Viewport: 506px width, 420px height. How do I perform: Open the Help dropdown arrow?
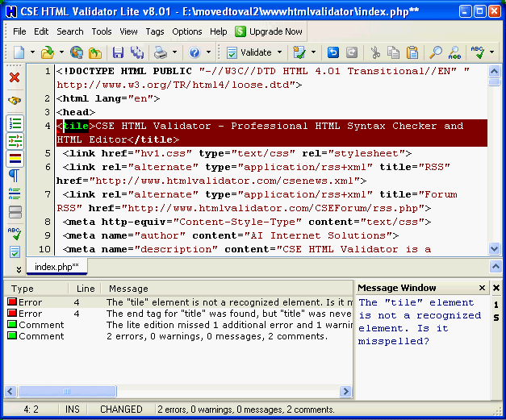pyautogui.click(x=209, y=52)
